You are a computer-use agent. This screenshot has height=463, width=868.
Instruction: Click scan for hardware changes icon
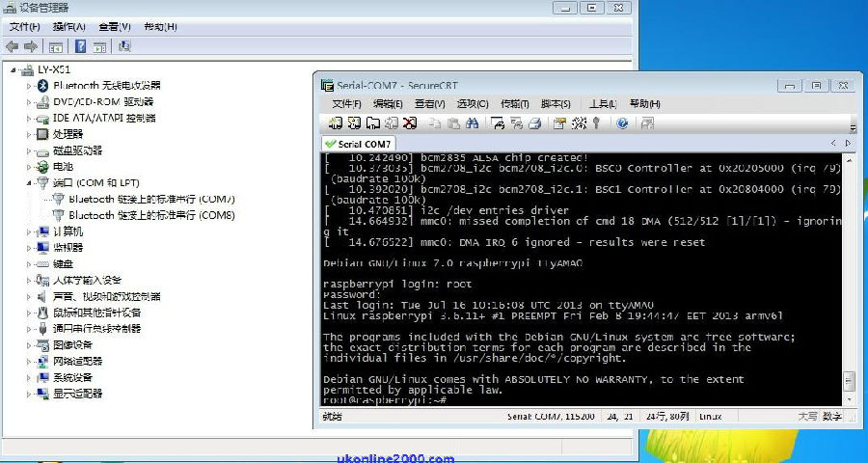pyautogui.click(x=124, y=46)
